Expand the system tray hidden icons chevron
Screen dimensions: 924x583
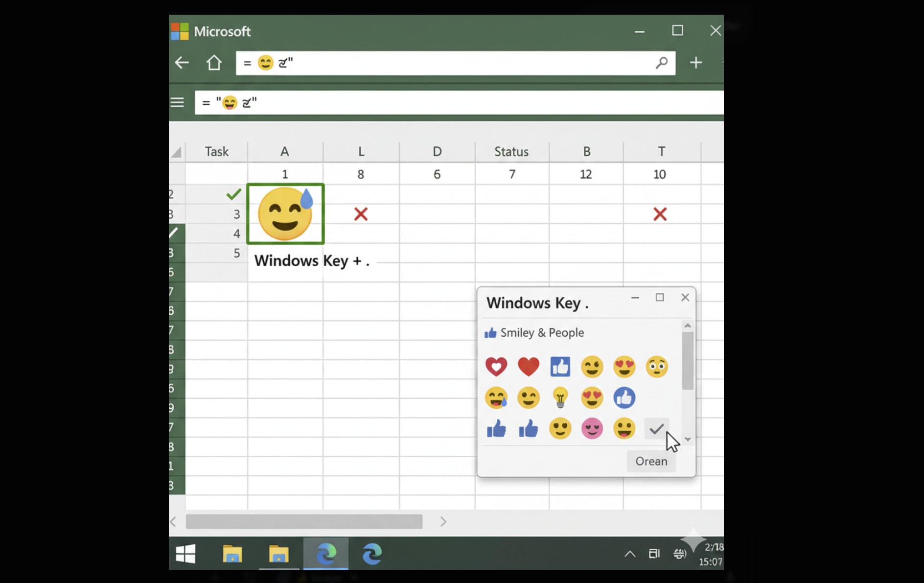click(630, 554)
